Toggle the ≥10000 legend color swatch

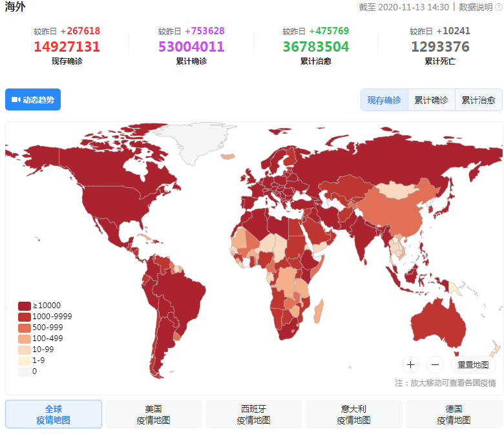point(25,306)
